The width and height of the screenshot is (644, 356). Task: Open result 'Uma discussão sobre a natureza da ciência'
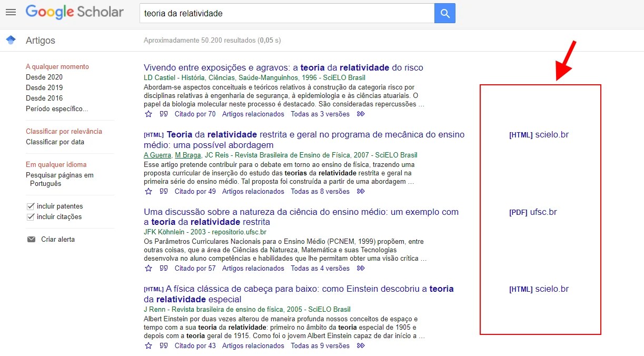click(x=301, y=217)
